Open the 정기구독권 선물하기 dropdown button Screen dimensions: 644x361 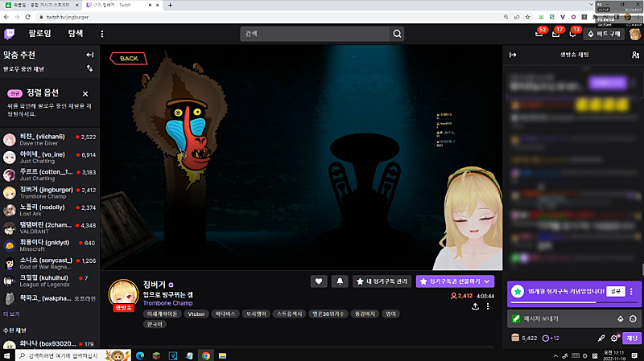coord(455,281)
